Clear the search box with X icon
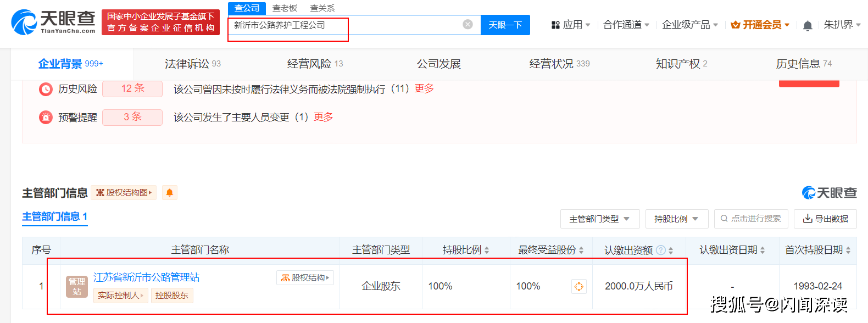 [468, 24]
